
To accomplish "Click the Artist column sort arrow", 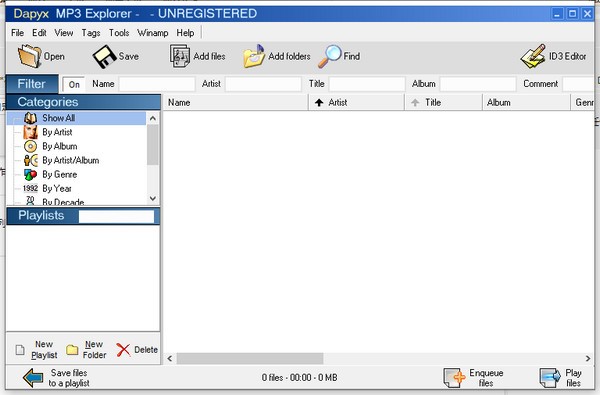I will tap(319, 103).
